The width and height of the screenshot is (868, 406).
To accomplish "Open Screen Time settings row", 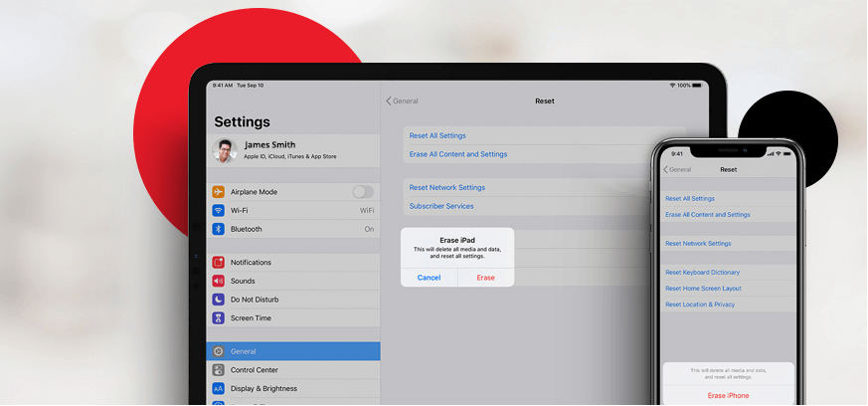I will 293,317.
